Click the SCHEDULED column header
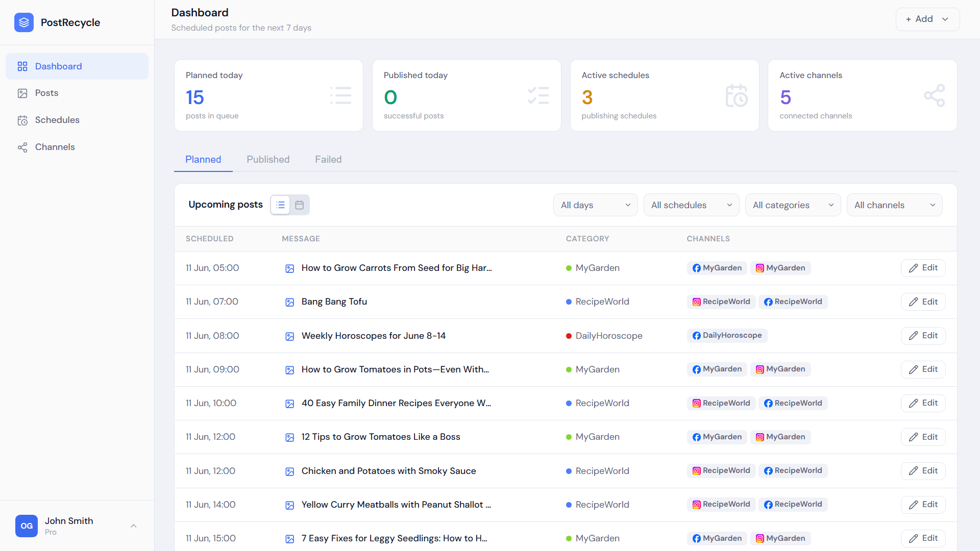 click(x=209, y=239)
